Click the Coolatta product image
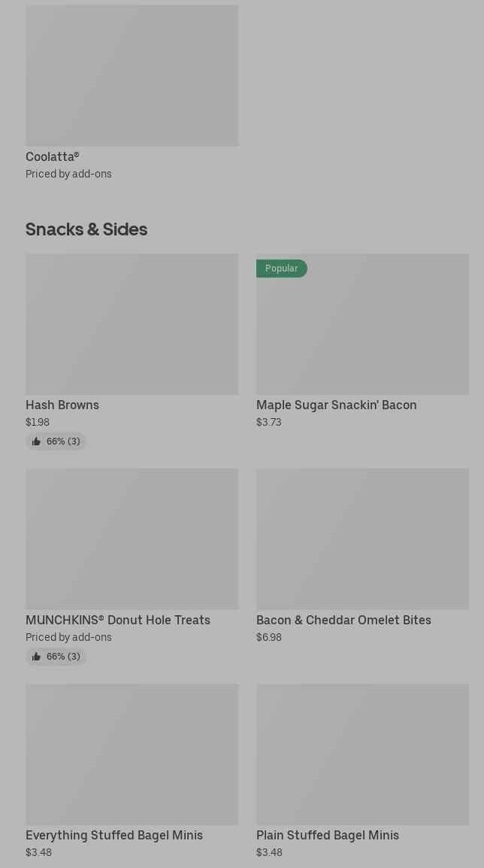 coord(132,75)
